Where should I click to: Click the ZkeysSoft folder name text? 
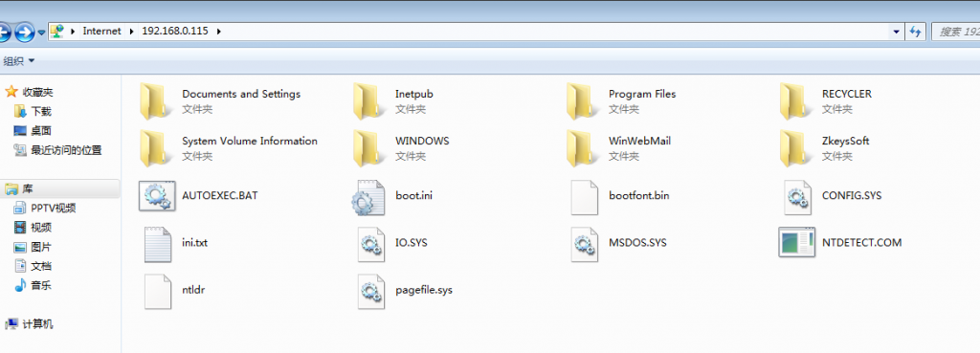(846, 142)
